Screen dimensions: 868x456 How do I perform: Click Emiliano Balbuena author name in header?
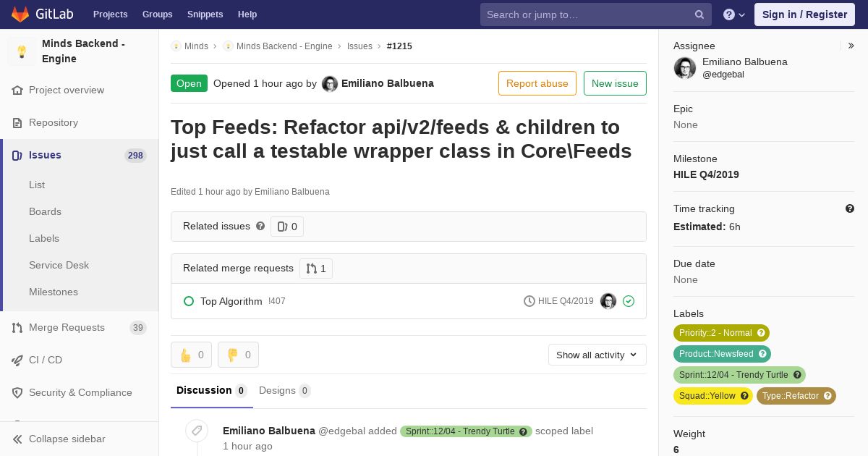(x=388, y=83)
